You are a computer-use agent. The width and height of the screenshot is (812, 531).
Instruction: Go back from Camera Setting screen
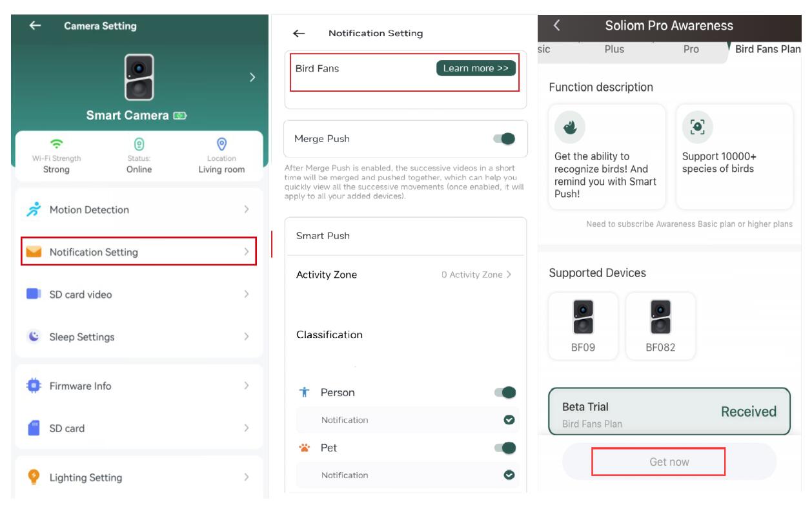tap(35, 26)
